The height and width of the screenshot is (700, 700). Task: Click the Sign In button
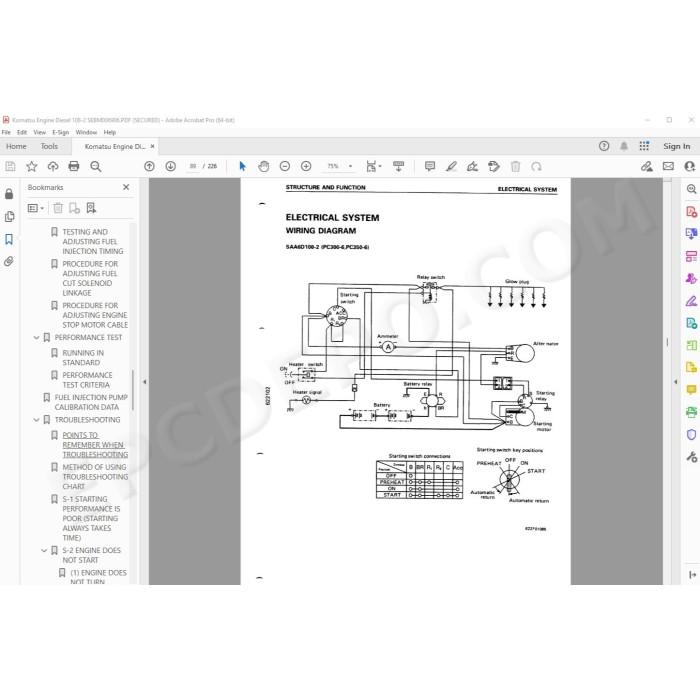pyautogui.click(x=676, y=146)
